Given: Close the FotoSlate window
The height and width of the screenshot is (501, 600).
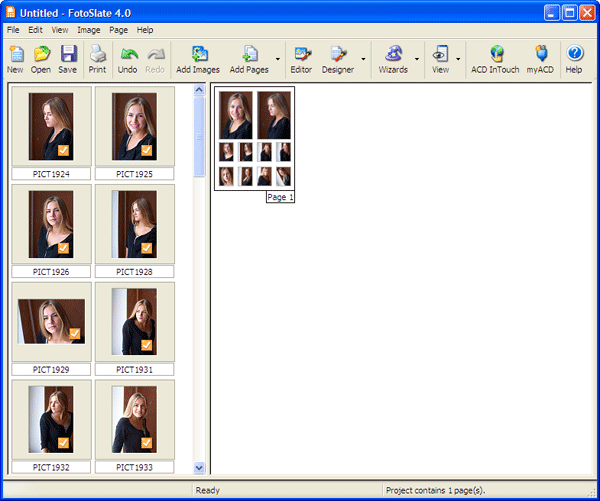Looking at the screenshot, I should pyautogui.click(x=587, y=13).
